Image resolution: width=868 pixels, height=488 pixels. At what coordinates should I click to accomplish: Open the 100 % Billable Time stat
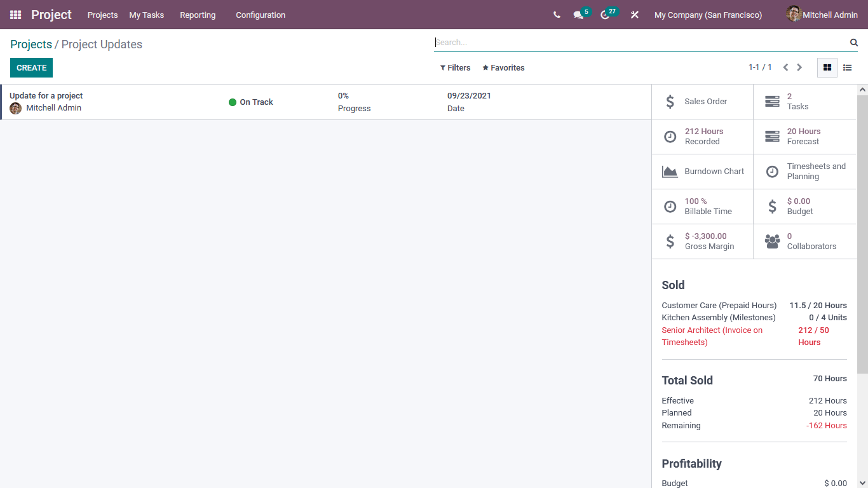[x=702, y=207]
